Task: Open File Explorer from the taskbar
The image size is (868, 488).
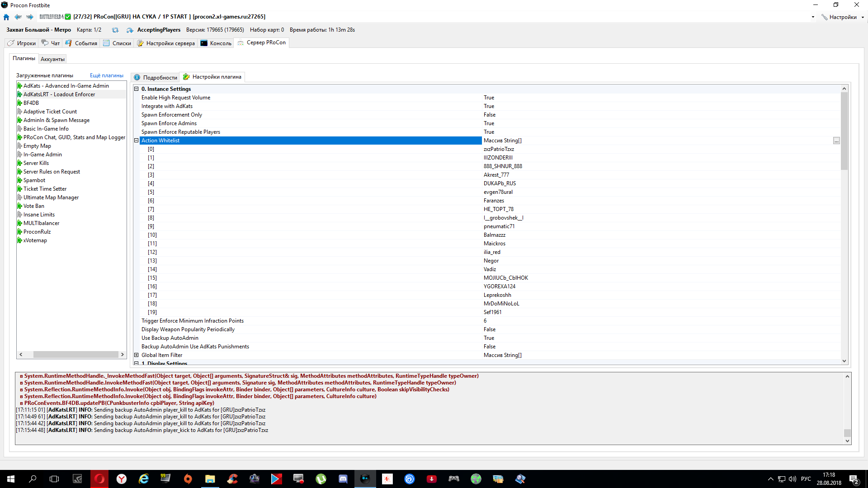Action: tap(210, 479)
